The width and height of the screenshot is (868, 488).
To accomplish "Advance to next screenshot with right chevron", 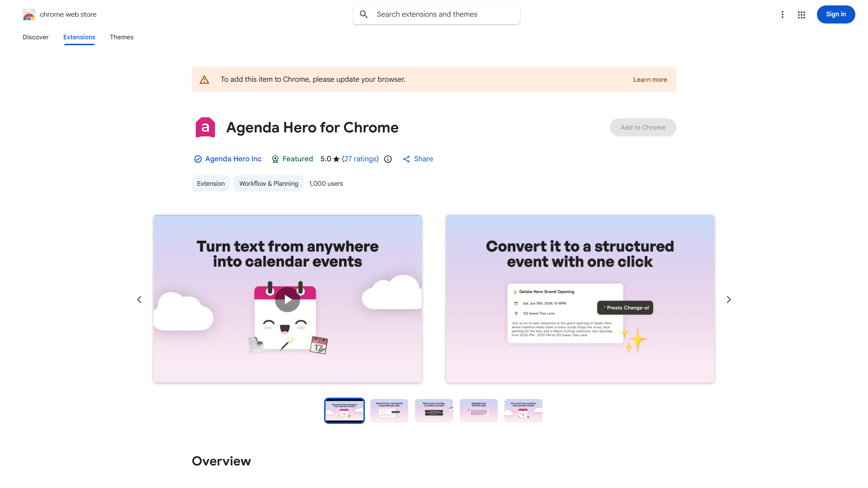I will coord(728,300).
